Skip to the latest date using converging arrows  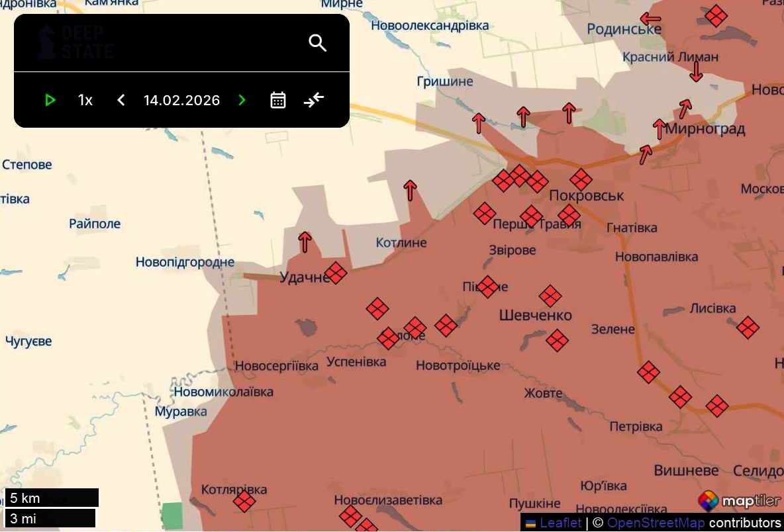[x=313, y=100]
